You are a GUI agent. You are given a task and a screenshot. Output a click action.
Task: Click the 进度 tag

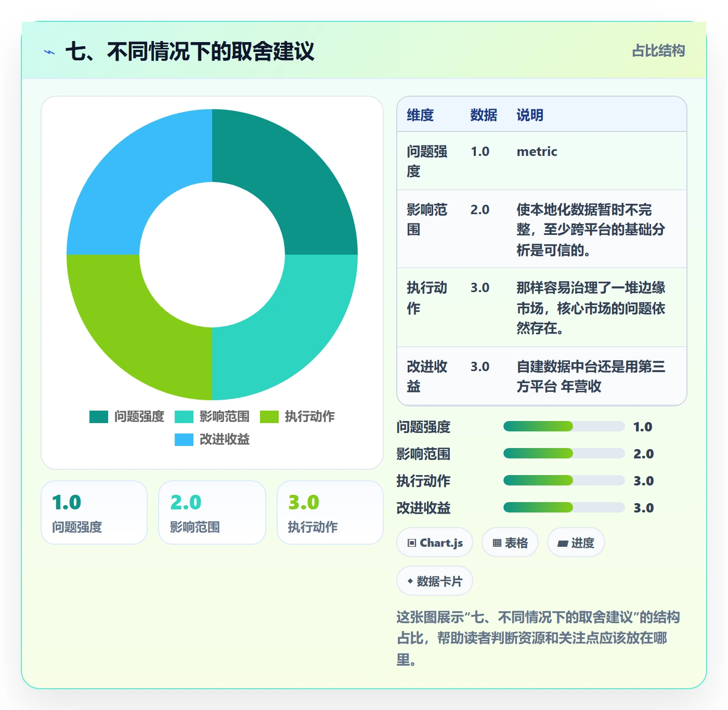576,543
